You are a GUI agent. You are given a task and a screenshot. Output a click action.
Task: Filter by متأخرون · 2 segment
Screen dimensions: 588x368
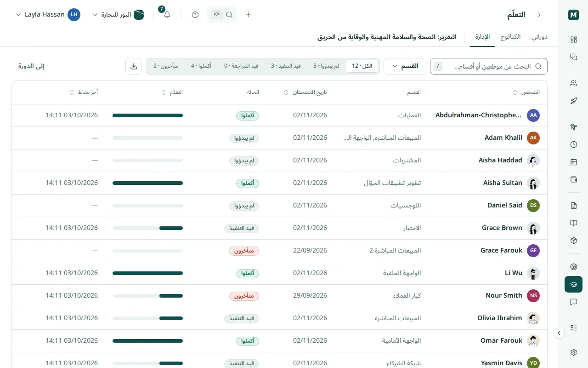click(x=166, y=66)
